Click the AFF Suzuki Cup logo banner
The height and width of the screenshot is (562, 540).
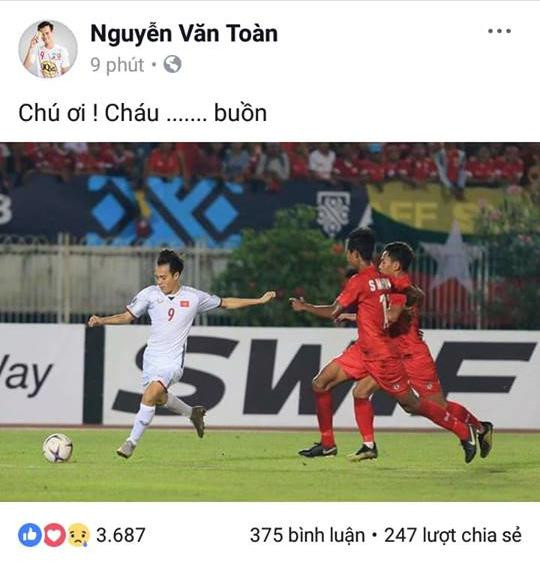333,213
